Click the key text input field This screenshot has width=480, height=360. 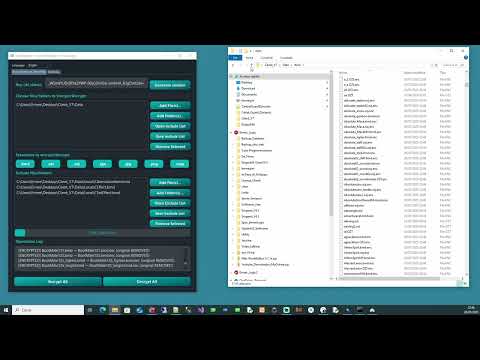[x=96, y=83]
